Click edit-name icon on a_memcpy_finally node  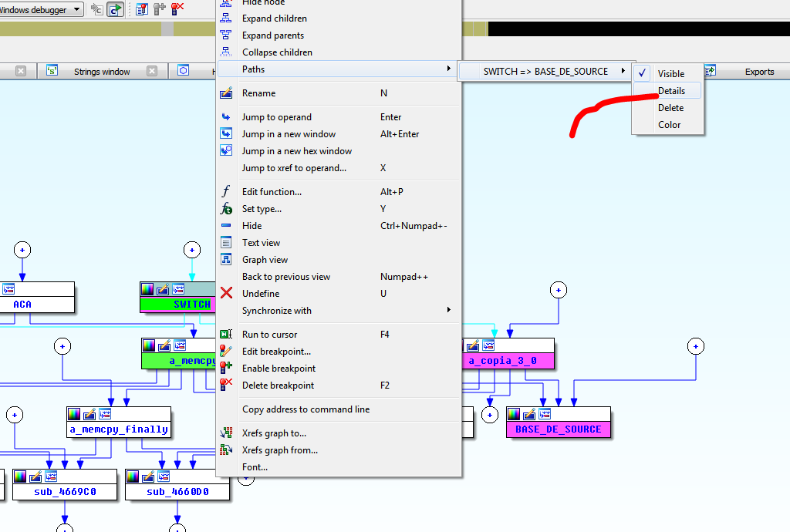(90, 414)
